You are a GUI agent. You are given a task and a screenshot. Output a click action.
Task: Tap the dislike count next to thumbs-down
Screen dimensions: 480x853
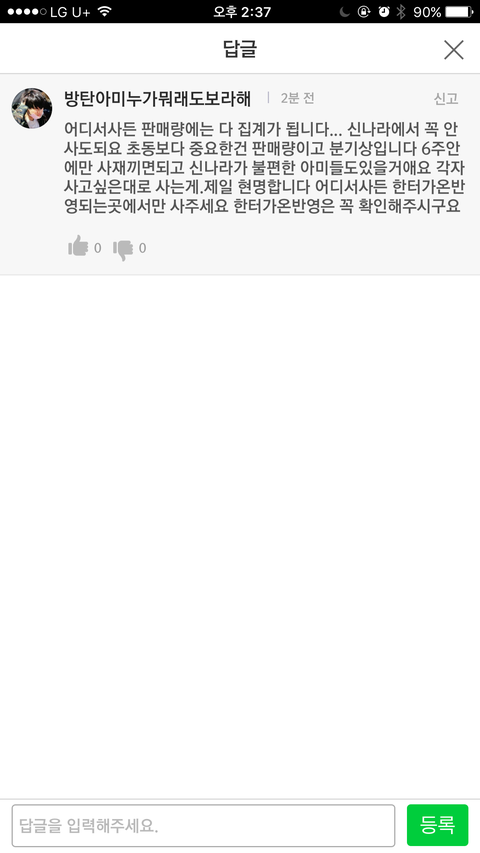click(x=142, y=249)
